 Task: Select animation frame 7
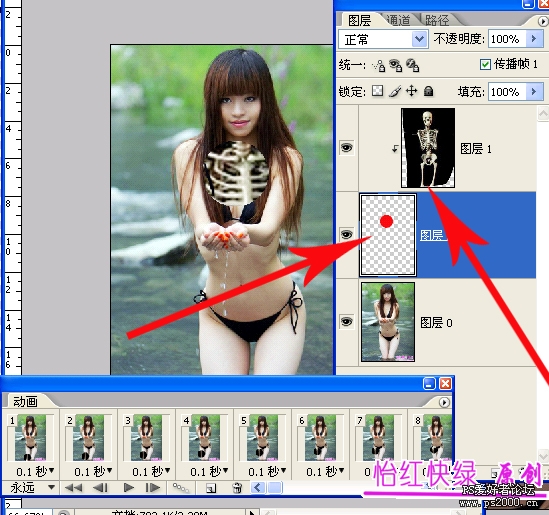(x=379, y=437)
